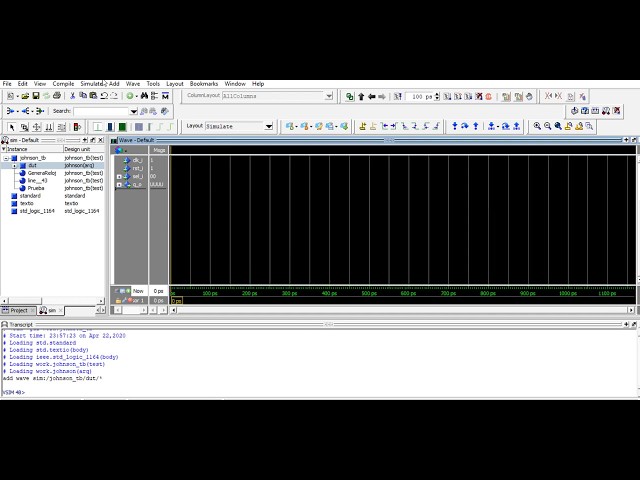Click the Search input field

(x=101, y=111)
